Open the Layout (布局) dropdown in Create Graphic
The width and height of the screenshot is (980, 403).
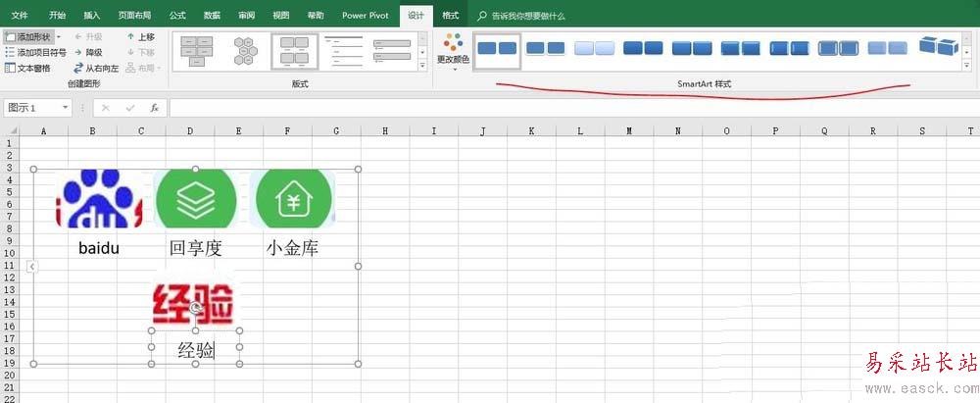[143, 68]
